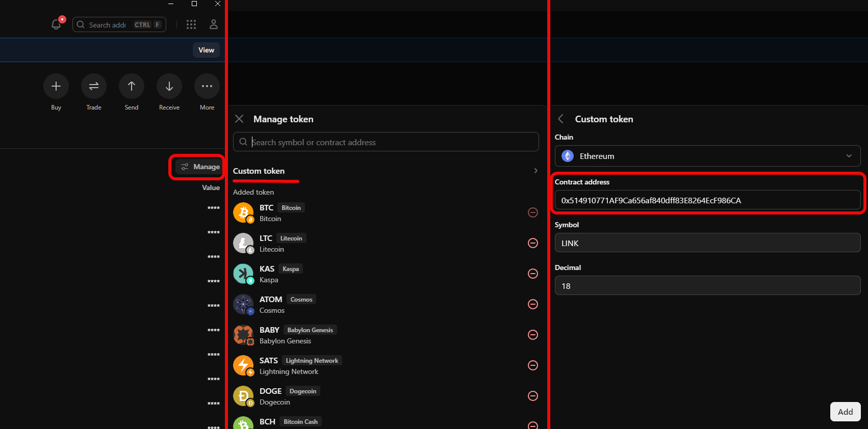The image size is (868, 429).
Task: Click the Lightning Network SATS logo
Action: point(243,365)
